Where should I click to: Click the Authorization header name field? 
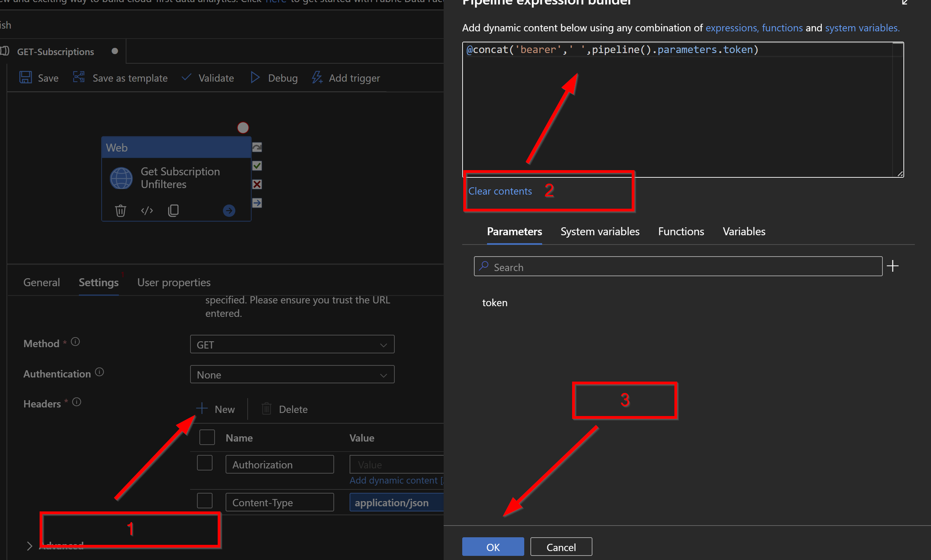[280, 464]
